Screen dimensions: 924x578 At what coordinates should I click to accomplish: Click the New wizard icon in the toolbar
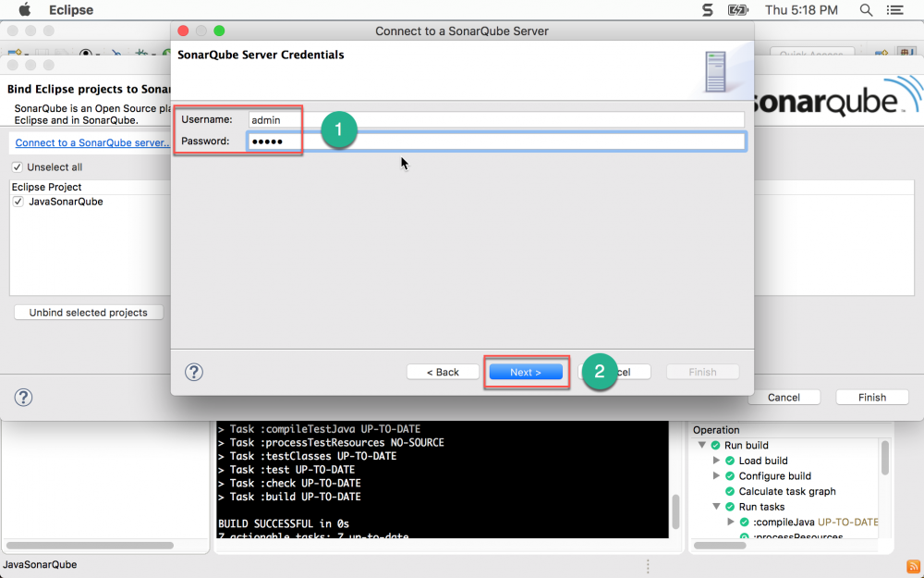(x=14, y=52)
